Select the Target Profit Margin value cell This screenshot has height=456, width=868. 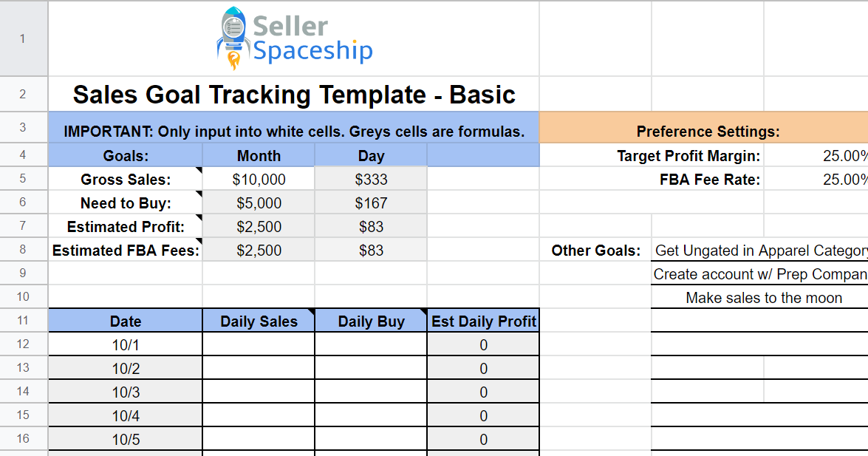pos(816,156)
